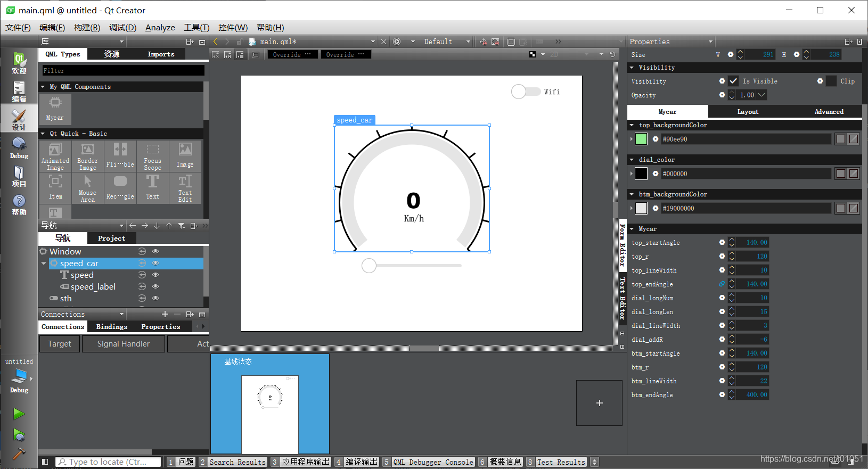Switch to Design (设计) mode
Image resolution: width=868 pixels, height=469 pixels.
(x=19, y=119)
